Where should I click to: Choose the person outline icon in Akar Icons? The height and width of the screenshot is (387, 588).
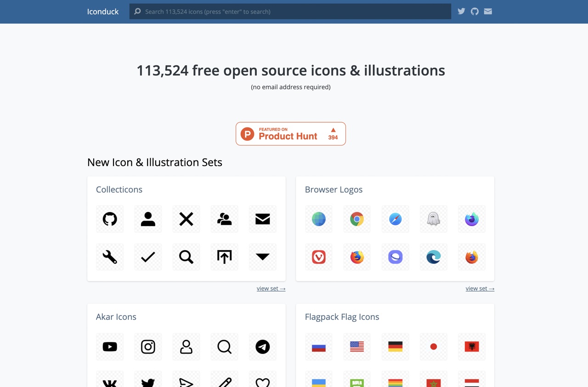pos(186,347)
